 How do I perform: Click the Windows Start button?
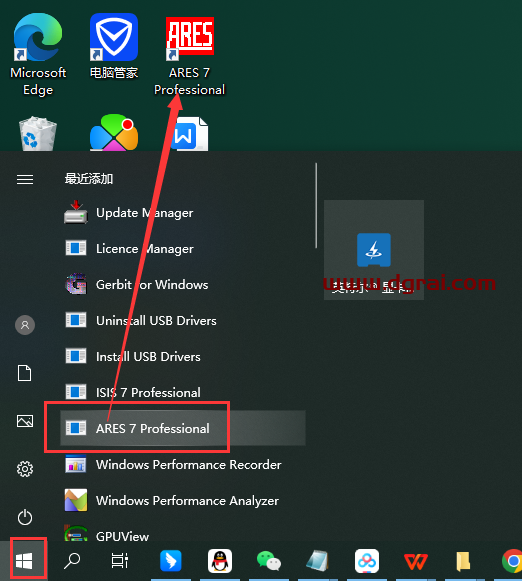click(24, 561)
